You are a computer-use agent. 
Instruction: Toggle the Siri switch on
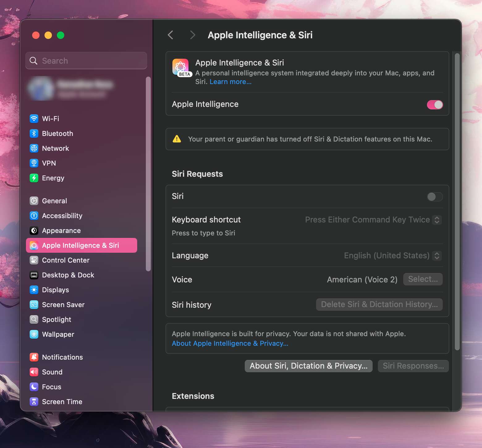coord(435,197)
